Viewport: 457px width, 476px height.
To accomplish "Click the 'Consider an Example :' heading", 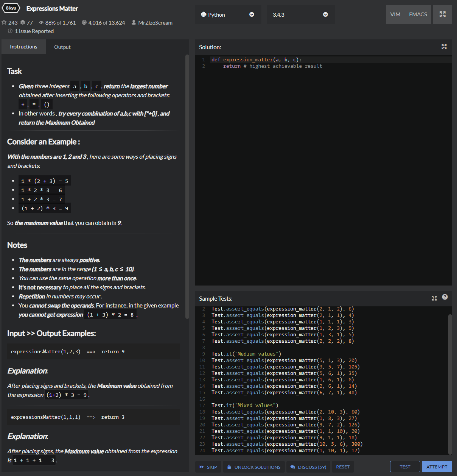I will [44, 142].
